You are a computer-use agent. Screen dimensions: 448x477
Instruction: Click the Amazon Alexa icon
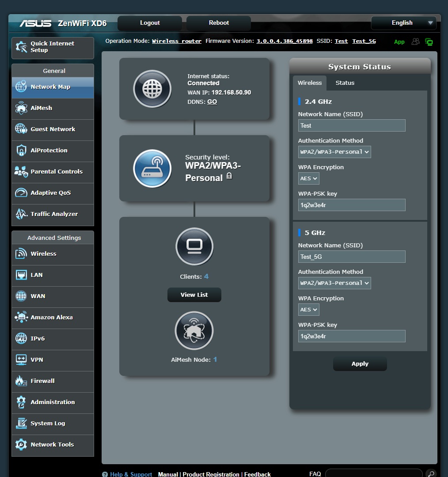click(x=21, y=317)
